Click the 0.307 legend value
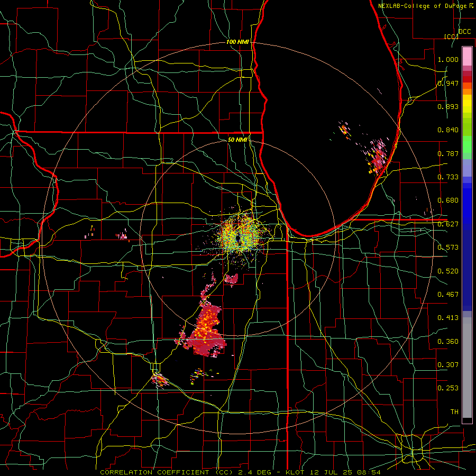Screen dimensions: 476x476 click(448, 365)
